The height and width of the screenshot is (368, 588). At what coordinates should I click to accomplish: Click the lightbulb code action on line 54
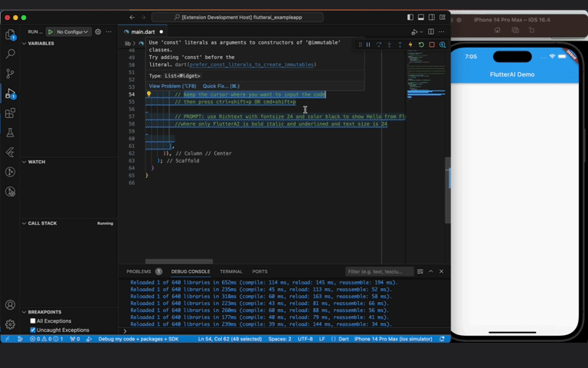coord(149,94)
